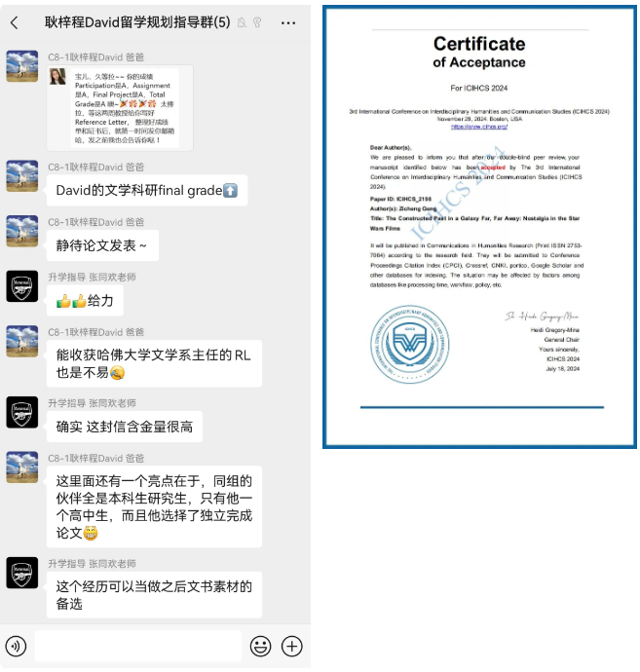640x672 pixels.
Task: Click the handwritten signature on certificate
Action: [x=542, y=317]
